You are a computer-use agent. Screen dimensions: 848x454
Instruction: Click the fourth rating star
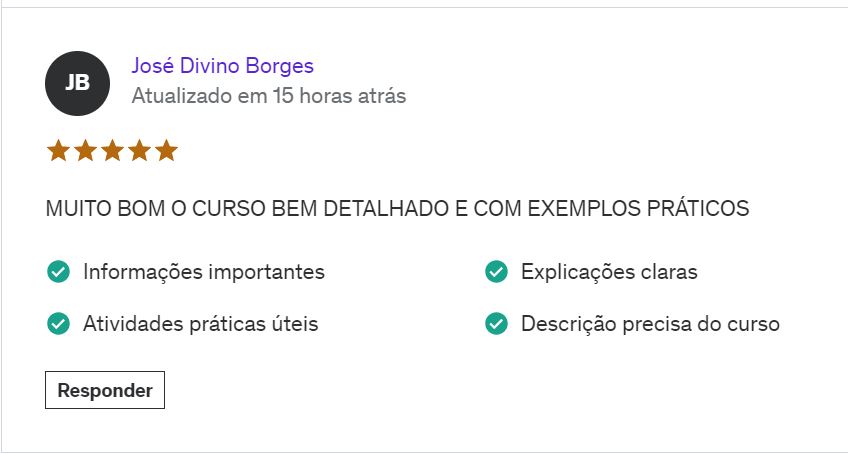(140, 150)
